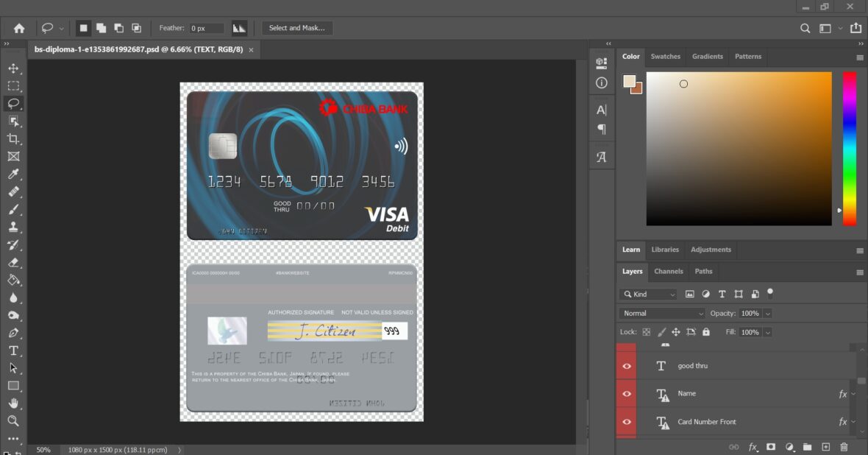
Task: Select the History Brush tool
Action: click(13, 245)
